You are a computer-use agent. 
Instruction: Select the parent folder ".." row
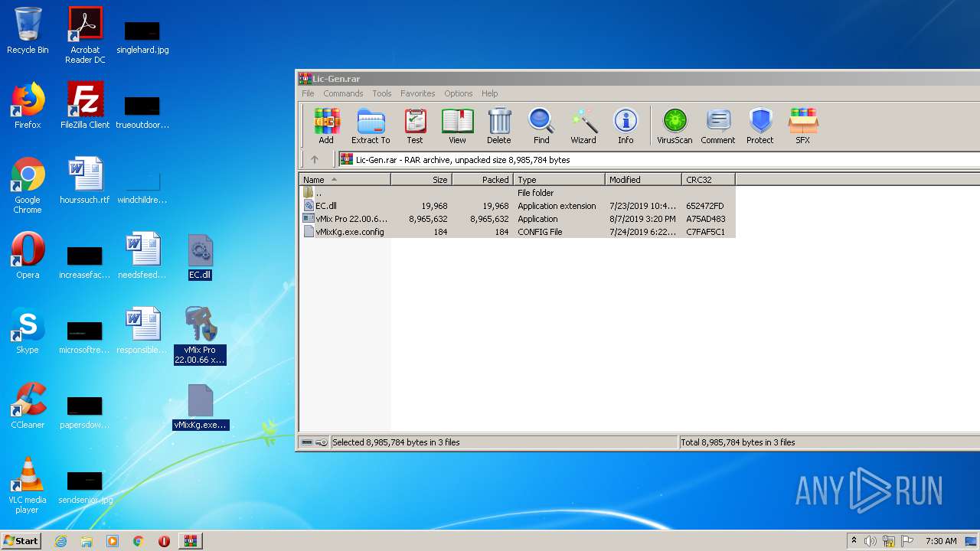[x=517, y=193]
